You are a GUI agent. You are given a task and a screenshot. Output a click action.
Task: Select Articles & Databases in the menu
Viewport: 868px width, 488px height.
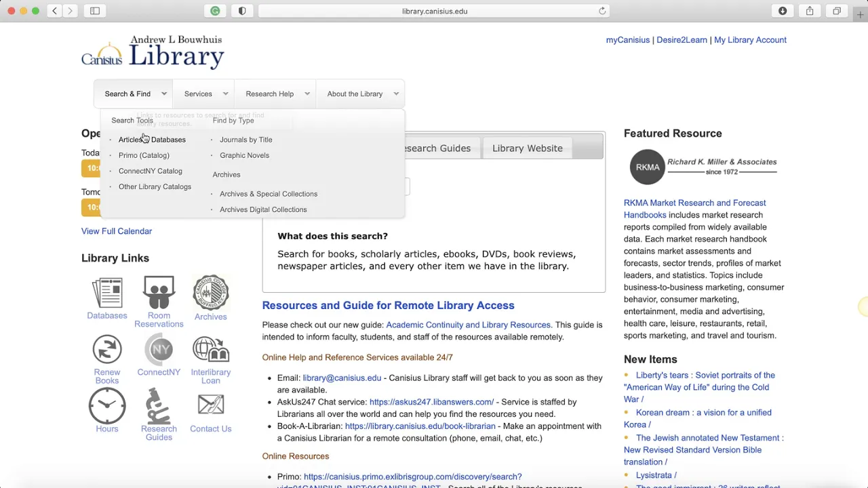(x=152, y=140)
